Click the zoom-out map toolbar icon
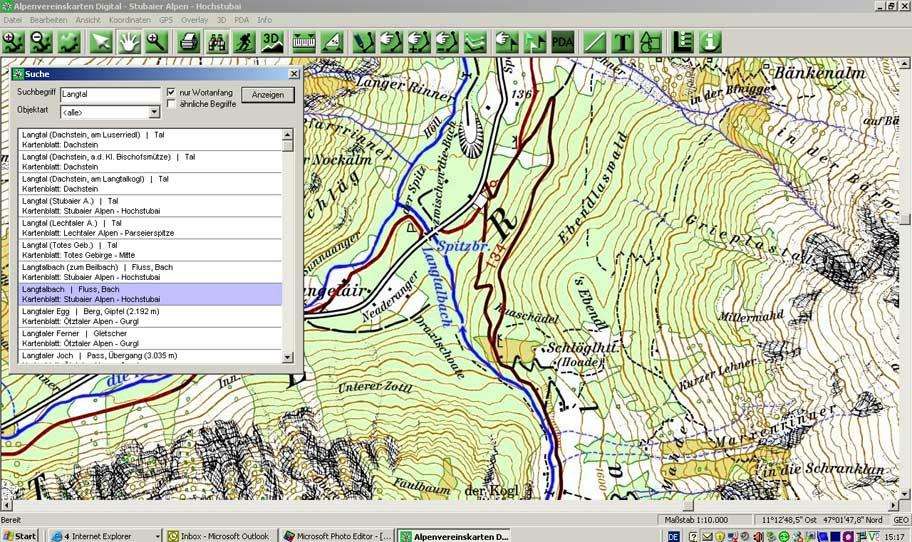 coord(41,42)
